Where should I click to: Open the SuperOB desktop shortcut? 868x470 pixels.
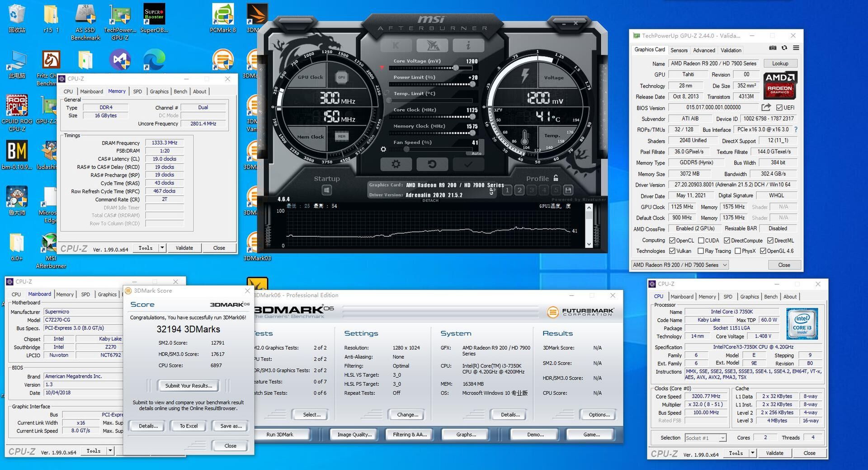point(154,18)
